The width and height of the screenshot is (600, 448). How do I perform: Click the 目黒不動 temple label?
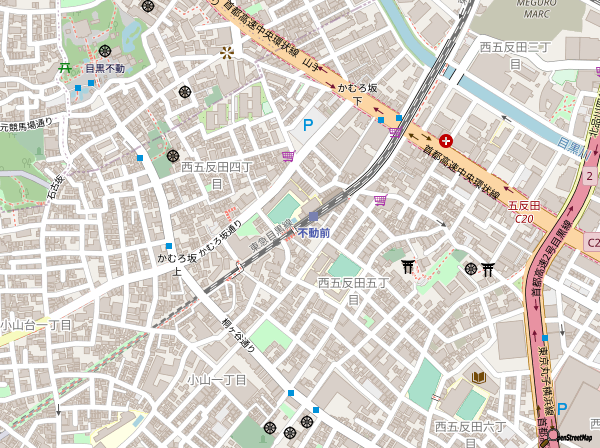pyautogui.click(x=105, y=69)
